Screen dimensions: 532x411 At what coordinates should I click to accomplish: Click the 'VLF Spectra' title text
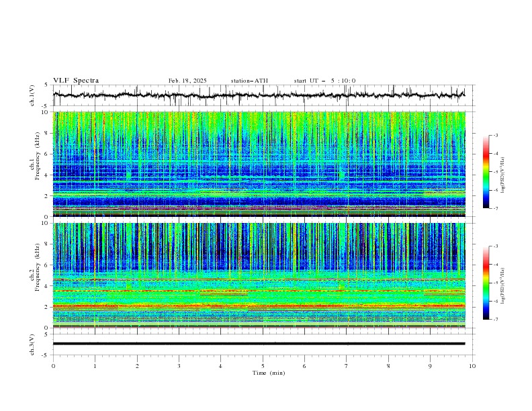[76, 81]
